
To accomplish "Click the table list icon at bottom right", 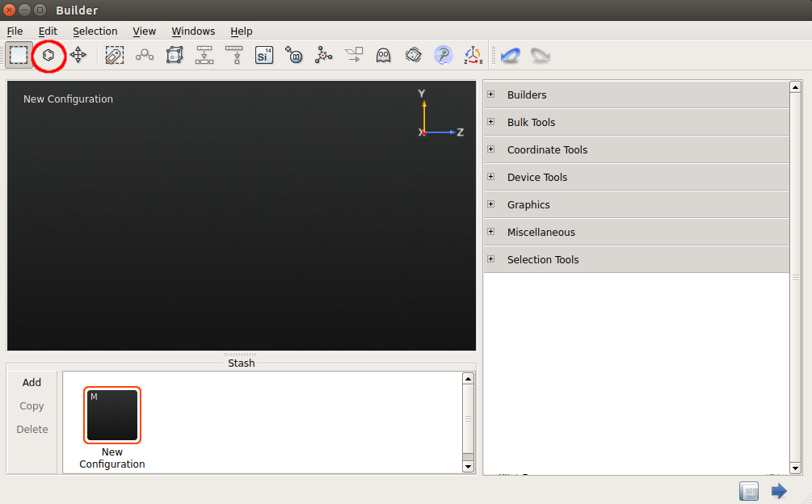I will coord(749,490).
